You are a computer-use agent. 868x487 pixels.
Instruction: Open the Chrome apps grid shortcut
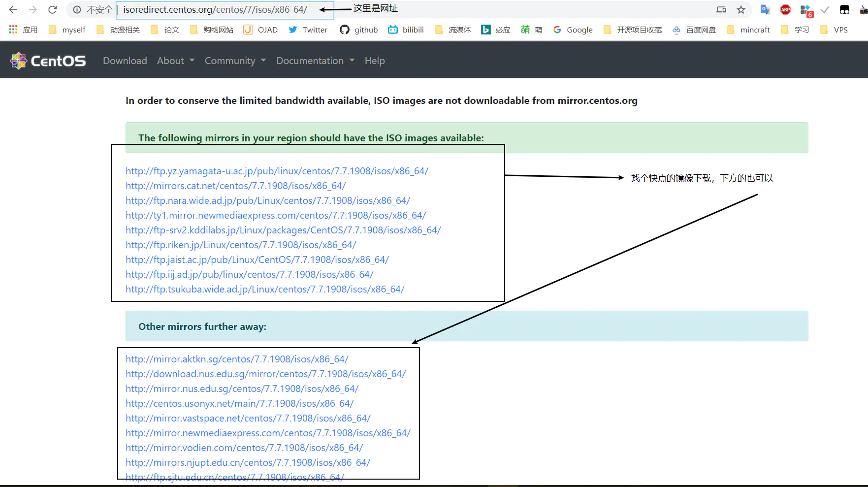click(x=13, y=30)
